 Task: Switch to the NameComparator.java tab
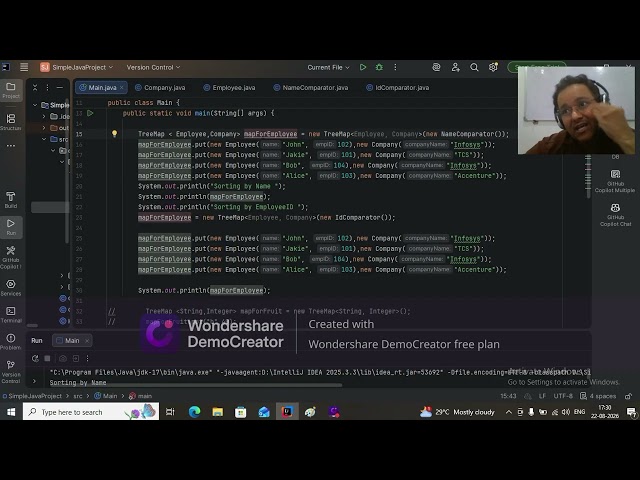[311, 87]
